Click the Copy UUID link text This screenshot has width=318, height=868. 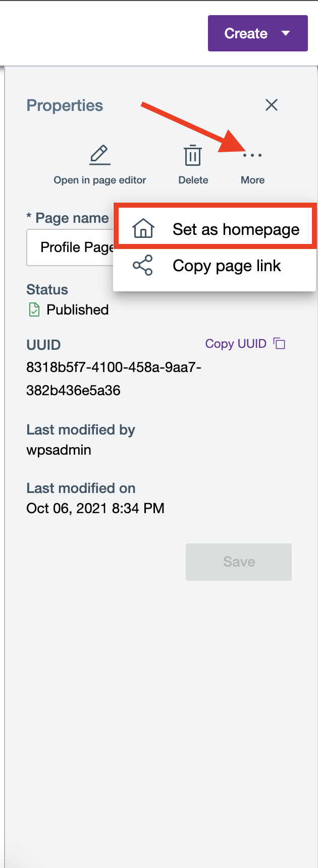point(235,344)
